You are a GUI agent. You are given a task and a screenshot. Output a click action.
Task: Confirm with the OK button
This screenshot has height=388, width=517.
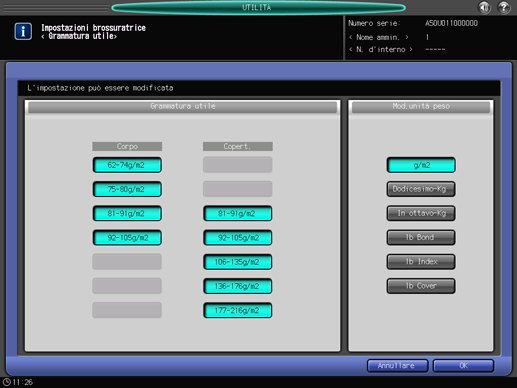coord(463,366)
